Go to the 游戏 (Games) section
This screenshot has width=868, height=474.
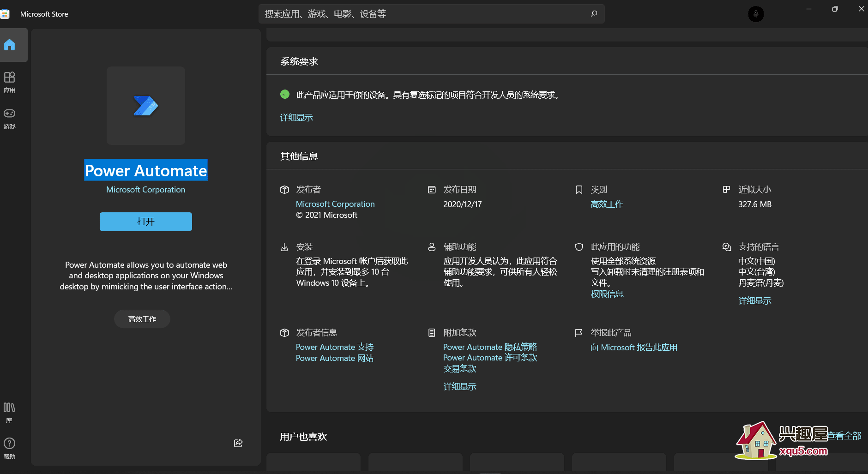[x=10, y=119]
